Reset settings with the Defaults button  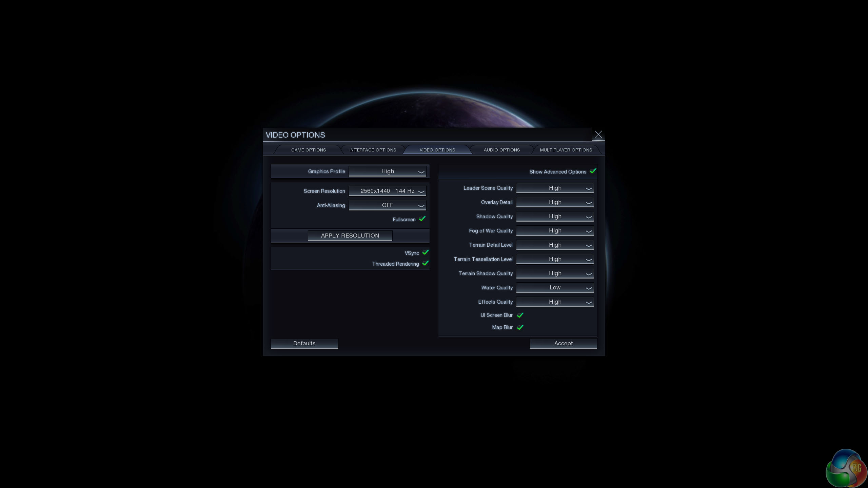coord(304,343)
